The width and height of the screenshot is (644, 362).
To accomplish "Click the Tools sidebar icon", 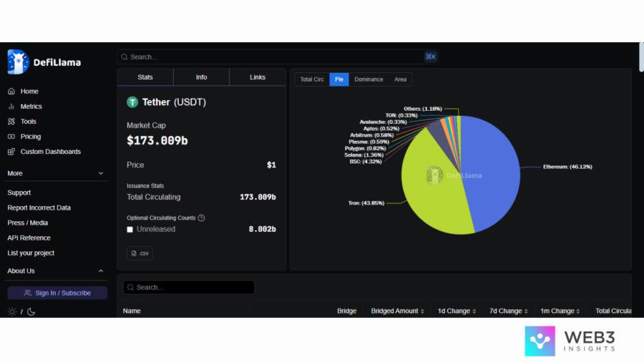I will [11, 121].
